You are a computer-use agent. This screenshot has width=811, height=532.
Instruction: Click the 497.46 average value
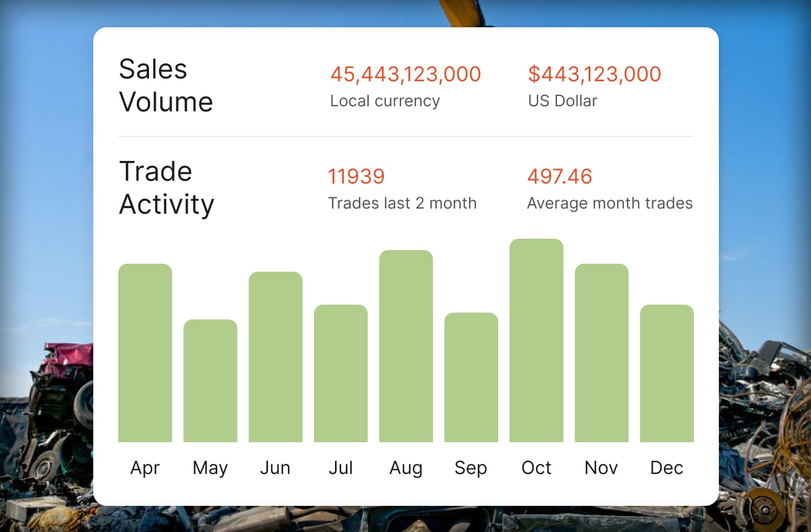click(x=560, y=176)
